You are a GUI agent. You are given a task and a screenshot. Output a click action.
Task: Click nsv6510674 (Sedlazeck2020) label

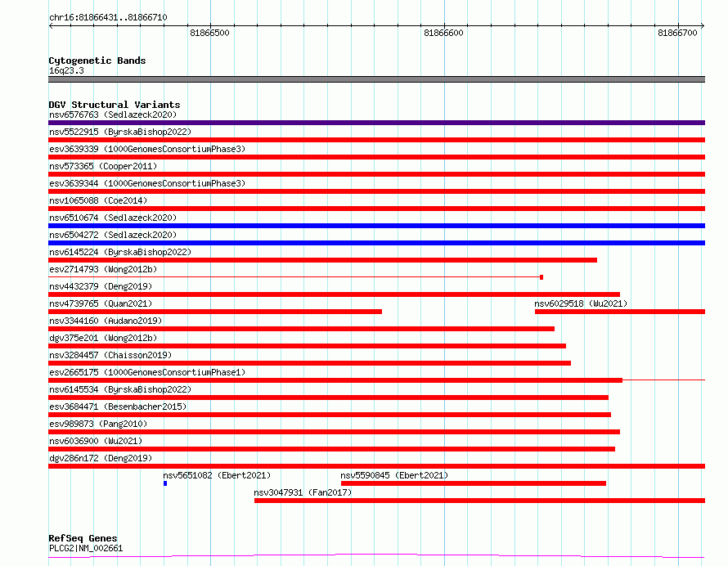point(113,218)
